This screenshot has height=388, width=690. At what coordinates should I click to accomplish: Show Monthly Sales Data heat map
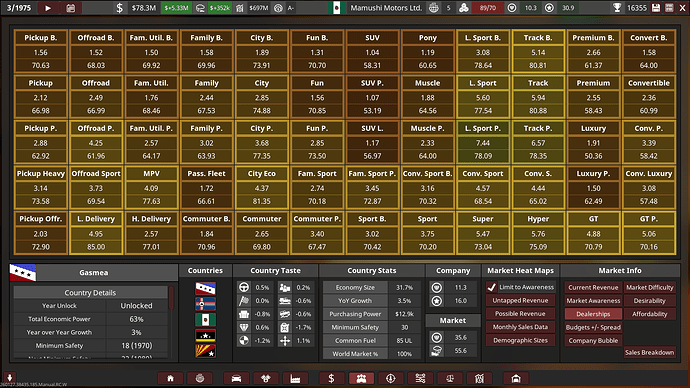[520, 327]
